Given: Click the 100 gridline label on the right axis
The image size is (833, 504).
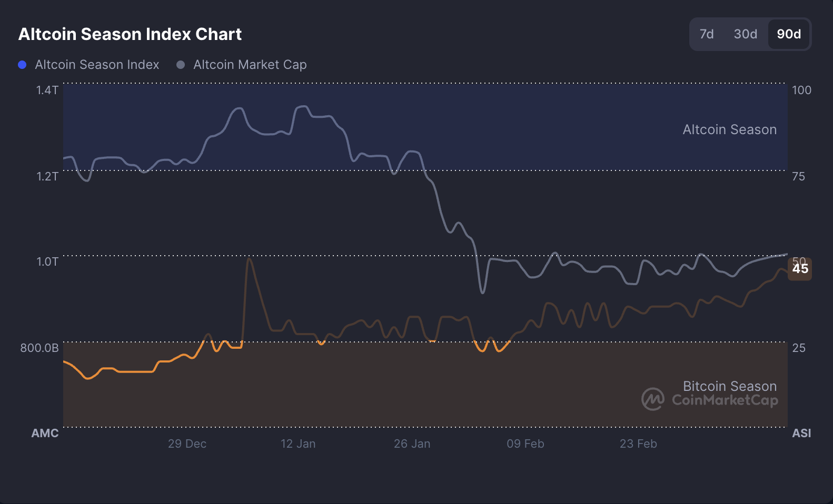Looking at the screenshot, I should tap(802, 90).
